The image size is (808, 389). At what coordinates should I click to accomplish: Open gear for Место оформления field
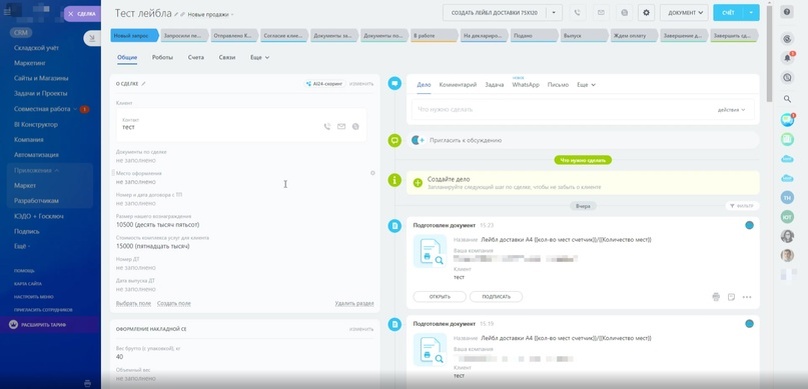point(373,173)
